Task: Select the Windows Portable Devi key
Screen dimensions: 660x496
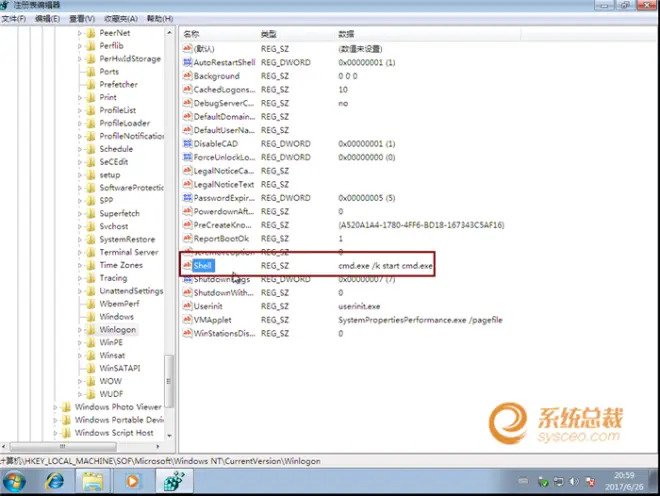Action: [x=119, y=420]
